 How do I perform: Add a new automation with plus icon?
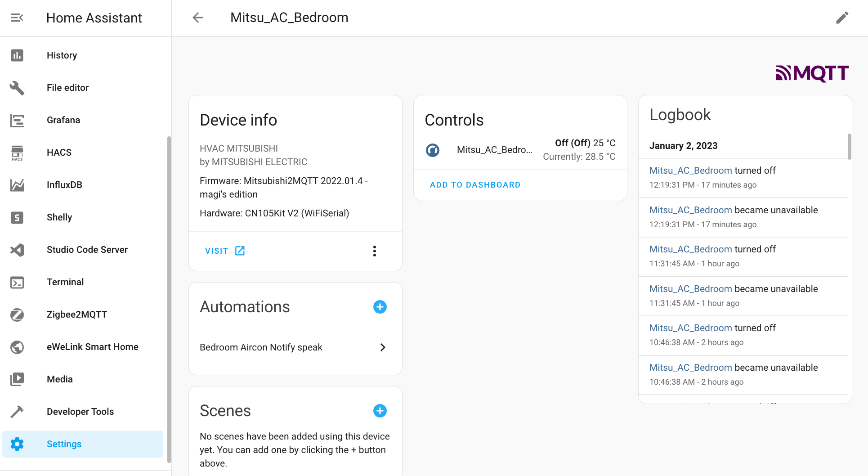380,307
